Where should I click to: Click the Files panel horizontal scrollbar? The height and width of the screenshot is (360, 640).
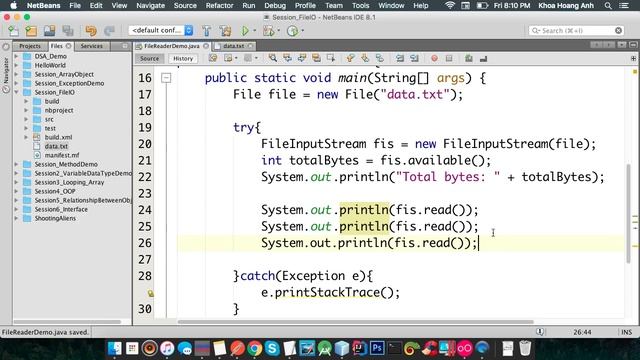pyautogui.click(x=67, y=322)
